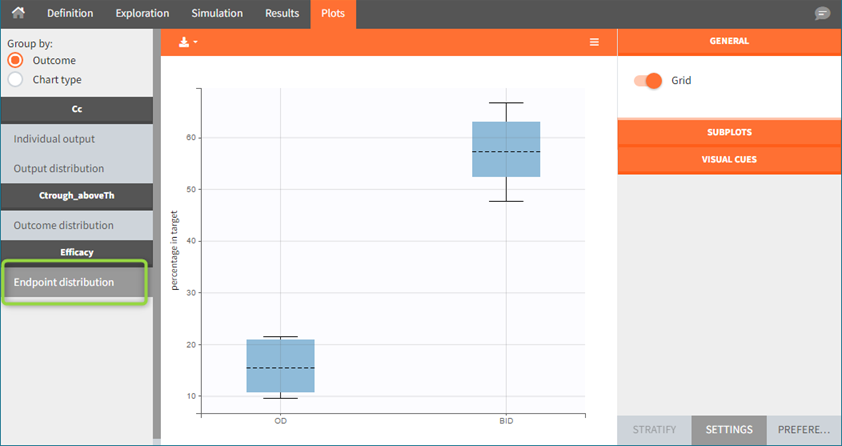Open the hamburger menu above the plot
Image resolution: width=842 pixels, height=446 pixels.
[594, 42]
